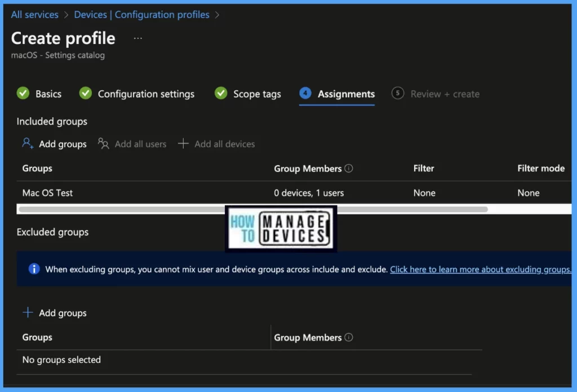577x392 pixels.
Task: Click the horizontal scrollbar under included groups
Action: pyautogui.click(x=253, y=210)
